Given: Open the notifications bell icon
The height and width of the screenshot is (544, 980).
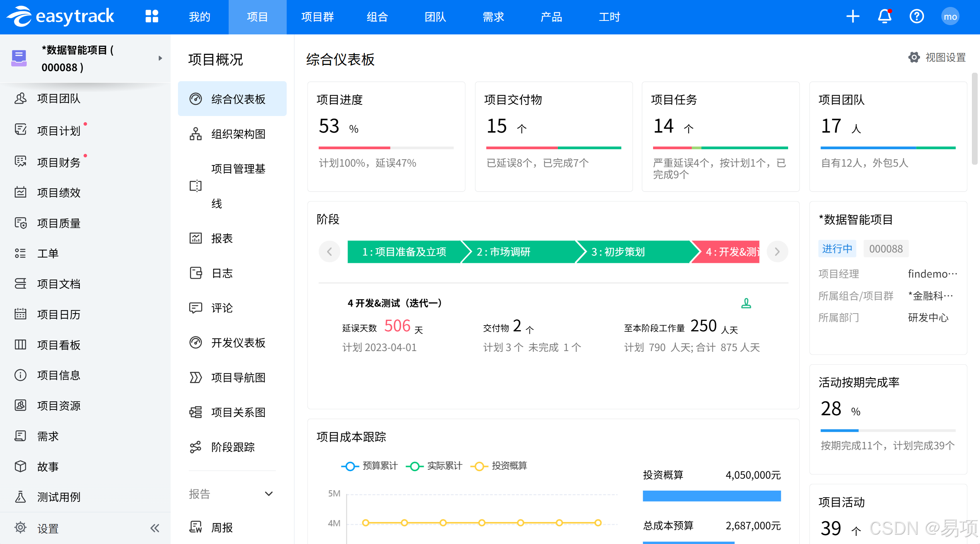Looking at the screenshot, I should click(884, 17).
